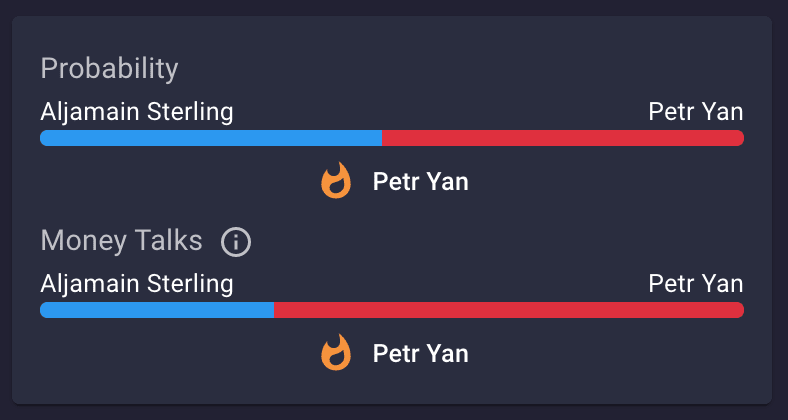Click red Yan segment of Money Talks bar
Image resolution: width=788 pixels, height=420 pixels.
pos(509,310)
